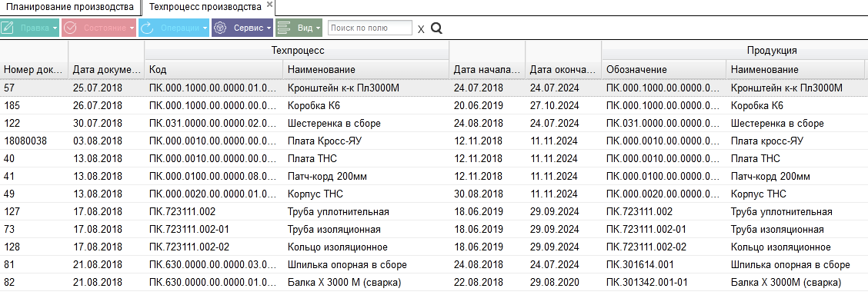The height and width of the screenshot is (295, 868).
Task: Select row with document number 127
Action: pos(434,211)
